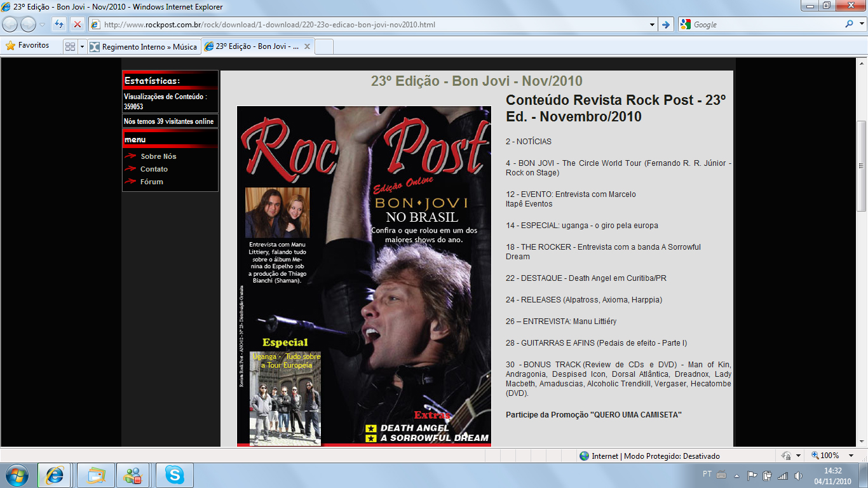Click '28 - GUITARRAS E AFINS' line
Screen dimensions: 868x488
click(596, 343)
